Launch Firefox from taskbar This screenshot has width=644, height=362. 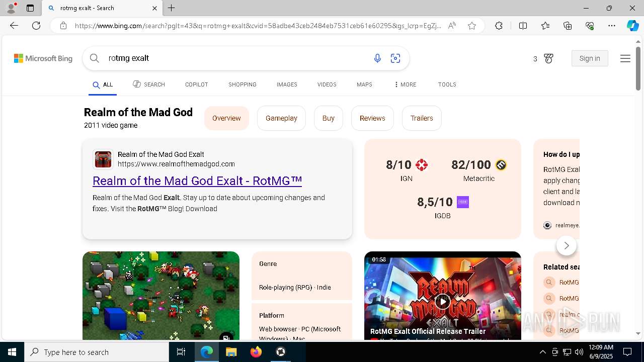256,352
